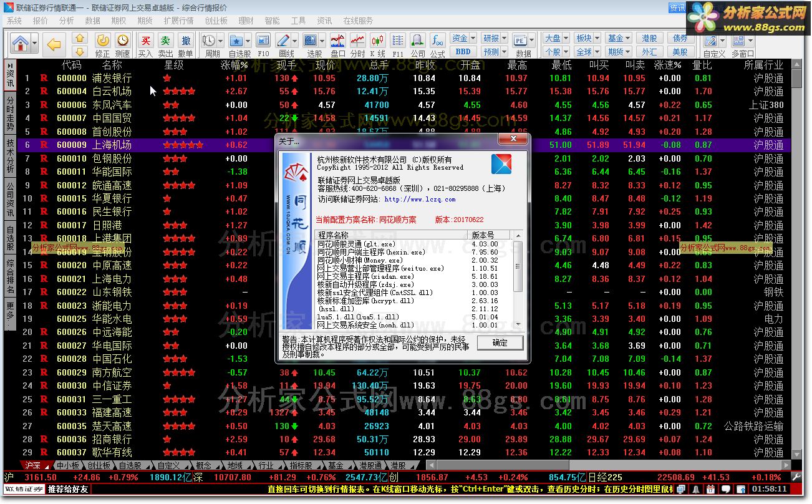Open the 报价 menu
Screen dimensions: 812x504
click(41, 21)
